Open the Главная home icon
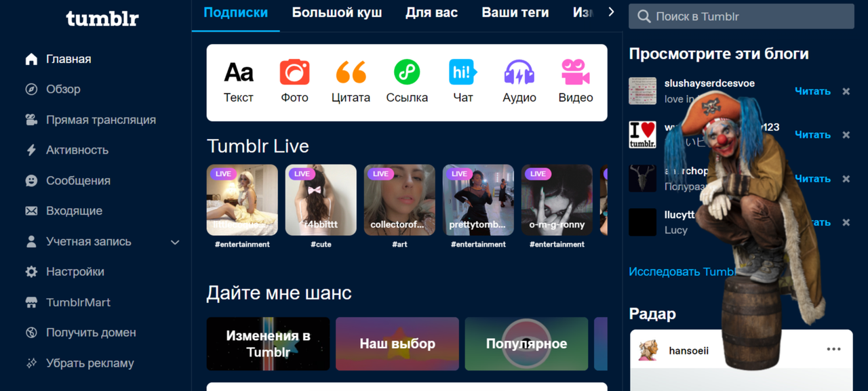 (x=31, y=59)
